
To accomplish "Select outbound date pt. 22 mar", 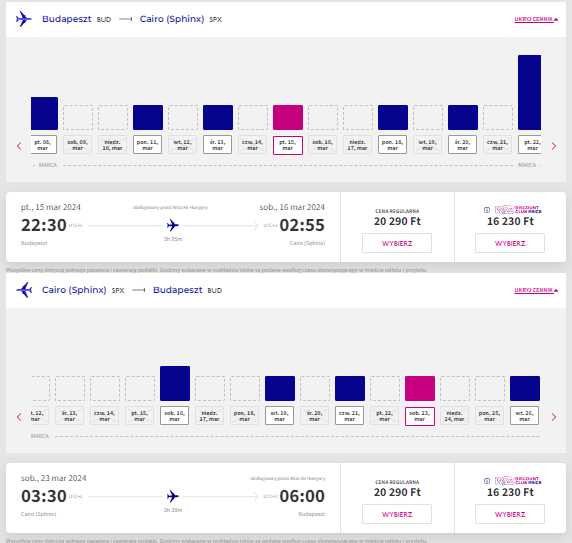I will tap(530, 145).
